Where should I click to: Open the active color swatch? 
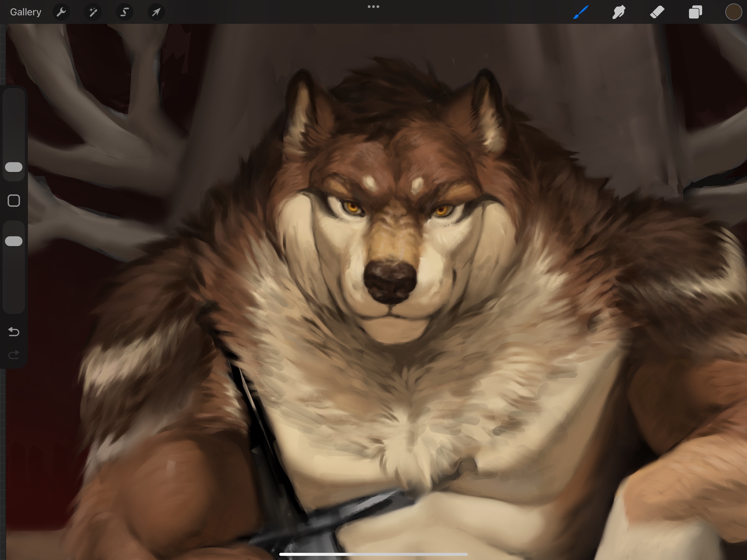[x=733, y=12]
